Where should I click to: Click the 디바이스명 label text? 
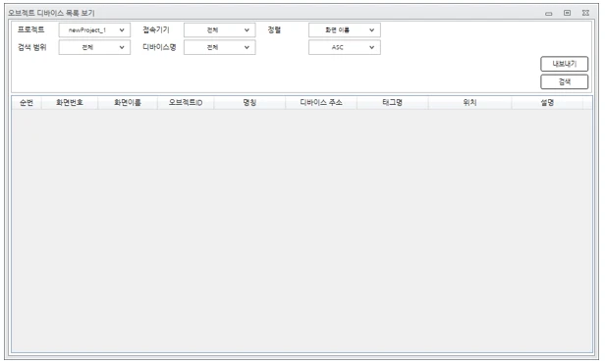click(159, 47)
